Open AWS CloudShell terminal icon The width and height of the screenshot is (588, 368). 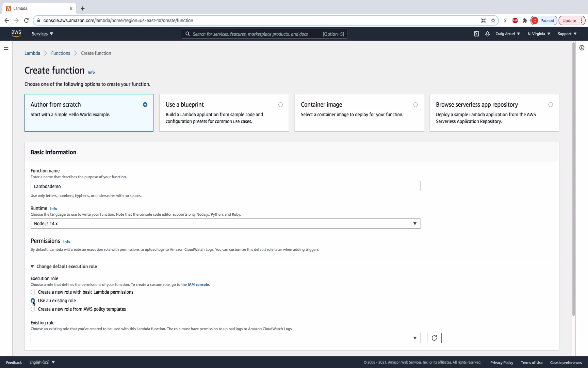pyautogui.click(x=476, y=34)
